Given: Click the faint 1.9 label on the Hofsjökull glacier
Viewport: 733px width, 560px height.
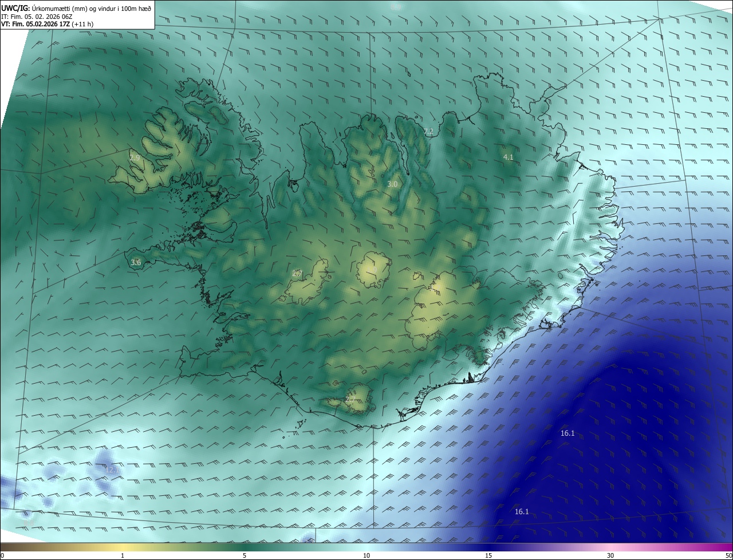Looking at the screenshot, I should pos(373,270).
